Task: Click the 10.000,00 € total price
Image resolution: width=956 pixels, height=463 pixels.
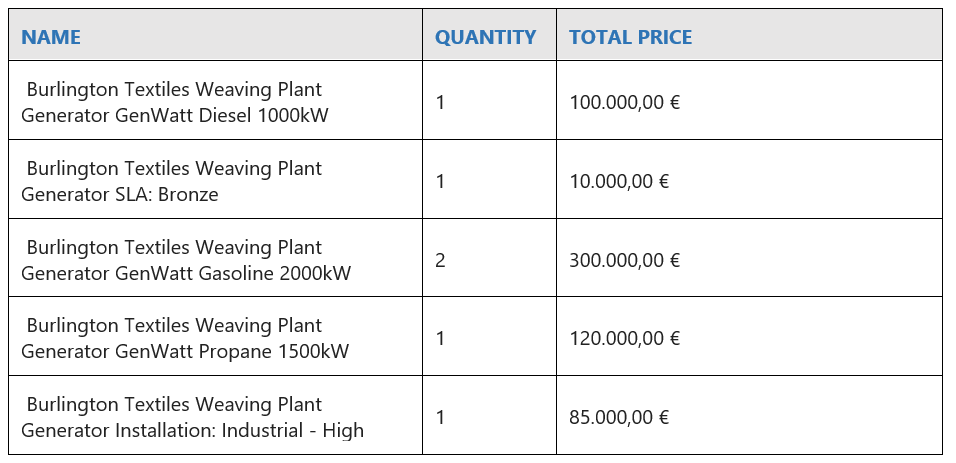Action: pyautogui.click(x=619, y=181)
